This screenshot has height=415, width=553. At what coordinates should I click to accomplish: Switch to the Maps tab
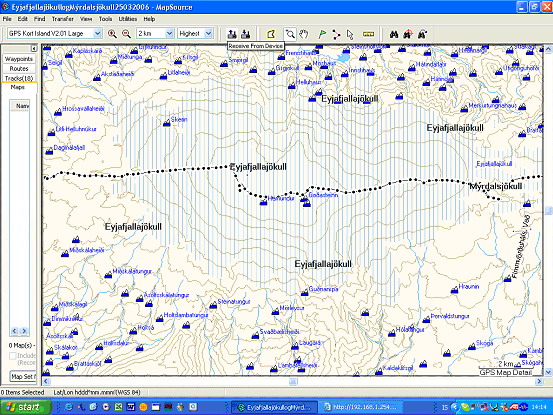[18, 87]
